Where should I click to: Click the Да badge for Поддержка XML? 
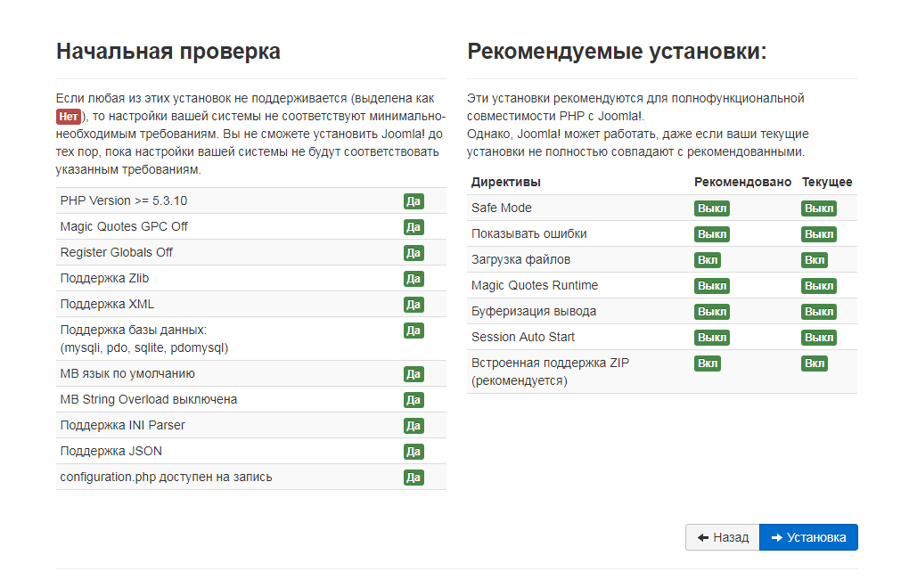[x=414, y=305]
